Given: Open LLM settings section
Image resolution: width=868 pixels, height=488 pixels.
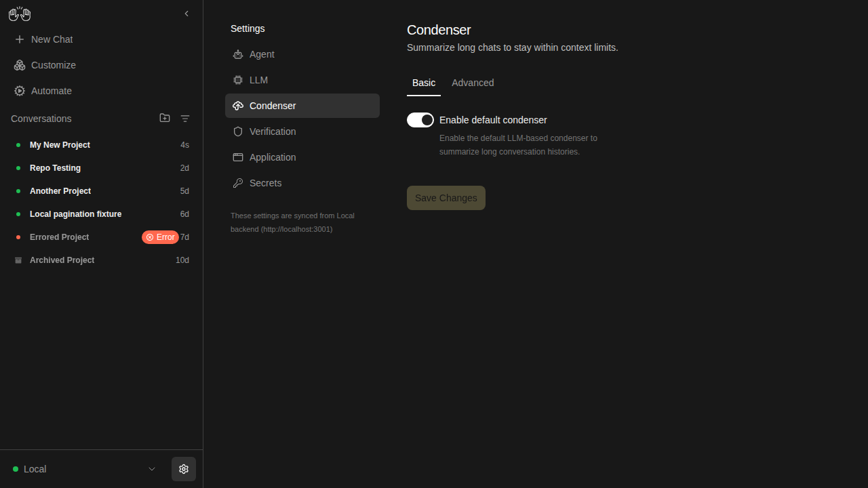Looking at the screenshot, I should click(x=302, y=80).
